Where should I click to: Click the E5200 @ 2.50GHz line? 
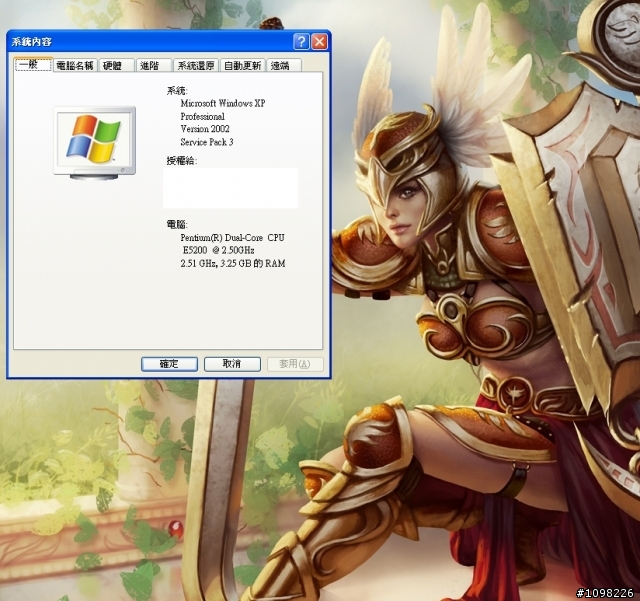(218, 250)
